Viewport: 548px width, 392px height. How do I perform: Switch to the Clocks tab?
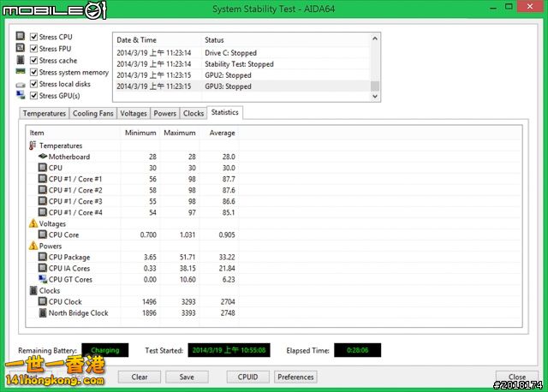point(194,113)
